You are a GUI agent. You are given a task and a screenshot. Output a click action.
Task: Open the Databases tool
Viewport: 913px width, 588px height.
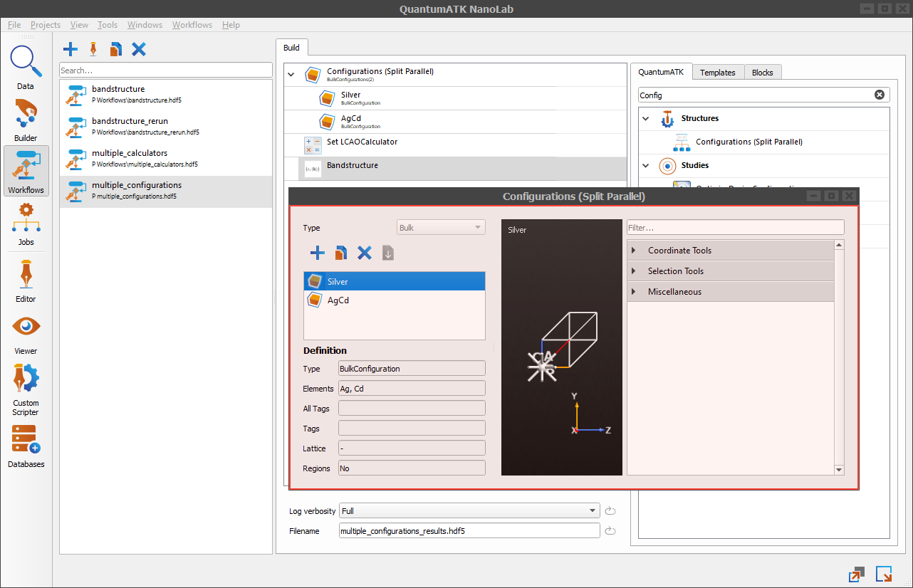(26, 446)
